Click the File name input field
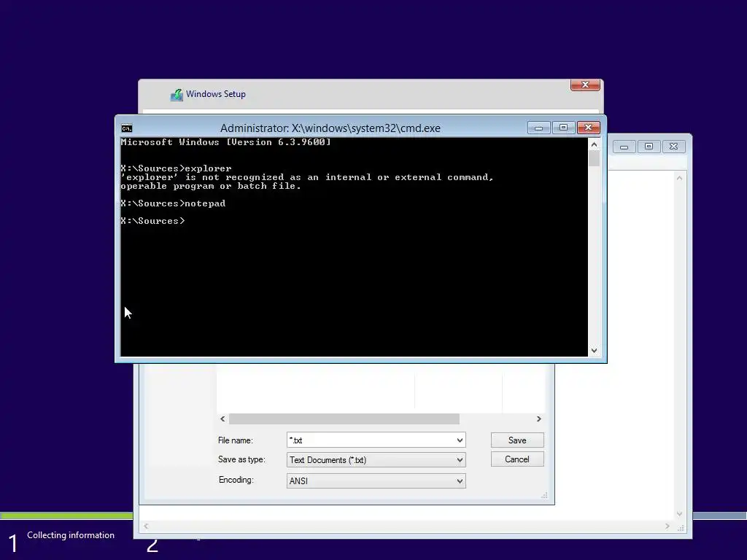 (x=371, y=440)
